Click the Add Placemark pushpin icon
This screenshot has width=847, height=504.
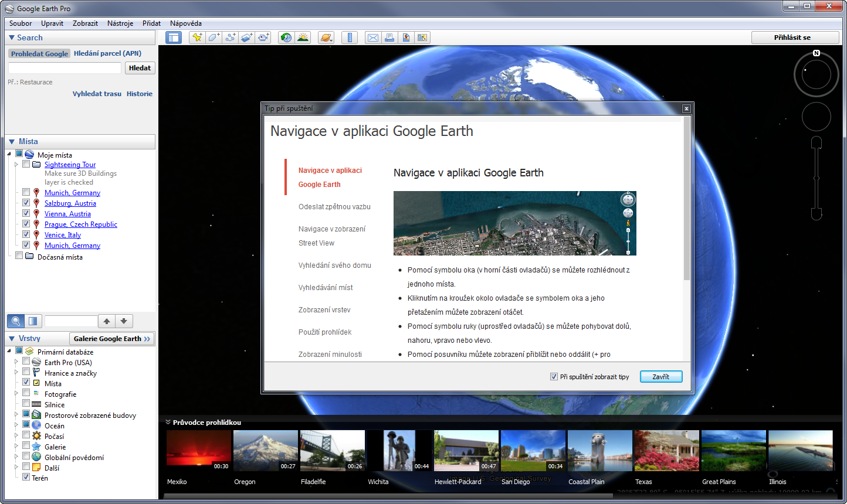(197, 38)
